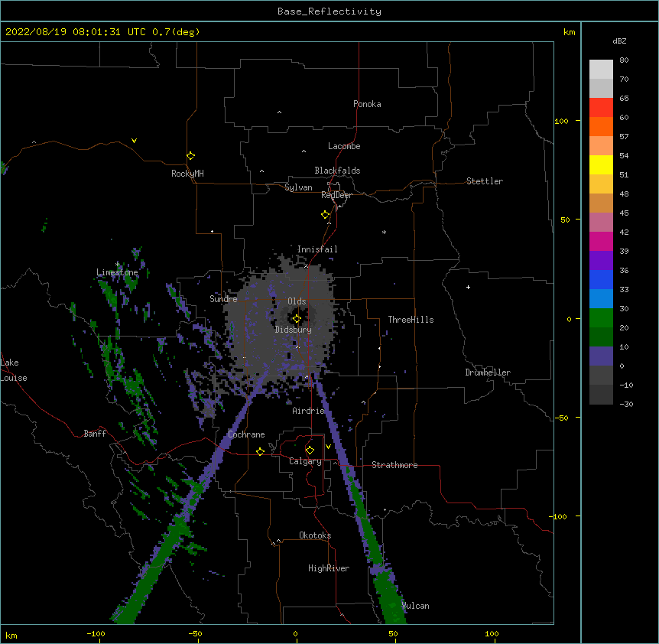
Task: Click the RockyMH label
Action: (187, 174)
